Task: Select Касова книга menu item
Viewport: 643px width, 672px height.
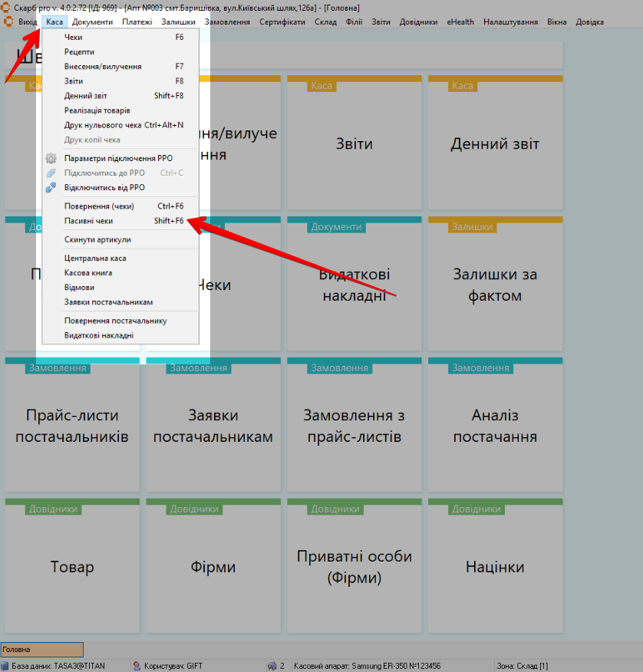Action: click(x=88, y=273)
